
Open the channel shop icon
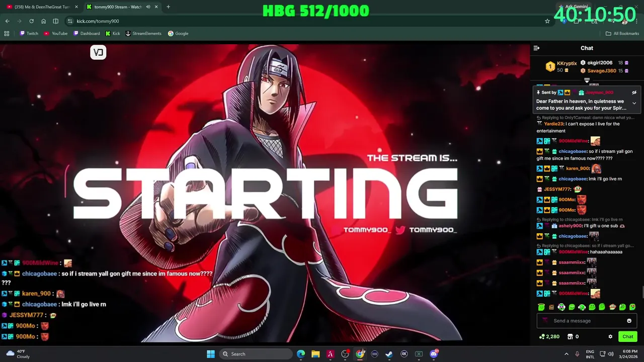pos(570,337)
